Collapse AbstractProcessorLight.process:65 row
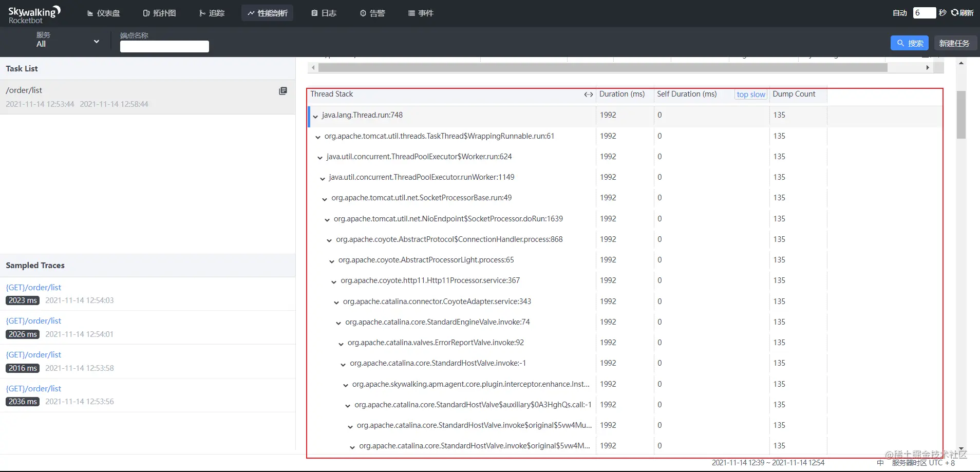Viewport: 980px width, 472px height. coord(332,261)
